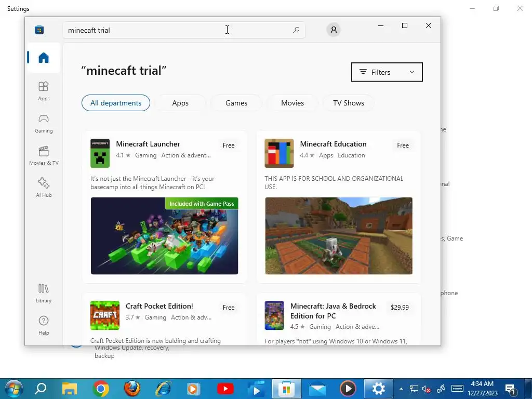The width and height of the screenshot is (532, 399).
Task: Open Minecraft Education title link
Action: coord(333,144)
